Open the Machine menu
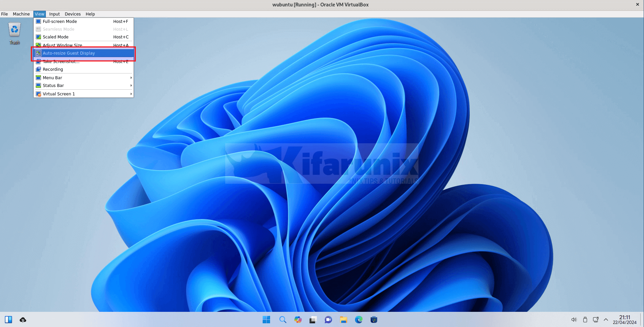 (21, 14)
